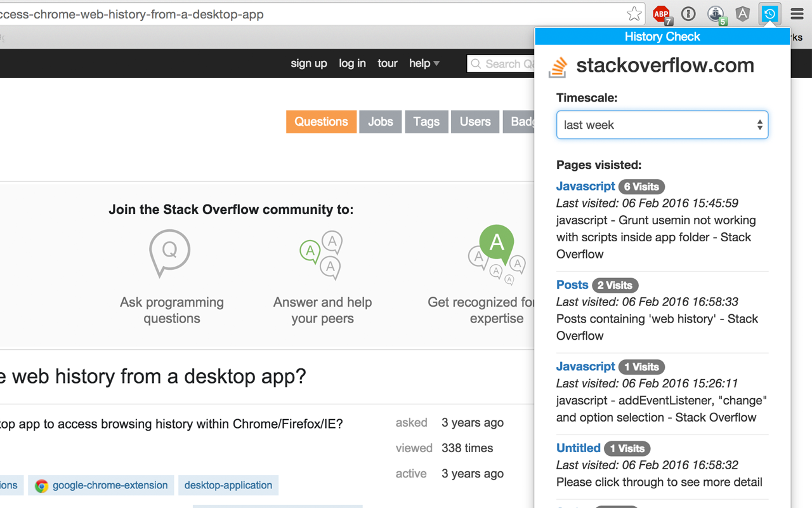
Task: Click the 'stackoverflow.com' heading in the popup
Action: 665,65
